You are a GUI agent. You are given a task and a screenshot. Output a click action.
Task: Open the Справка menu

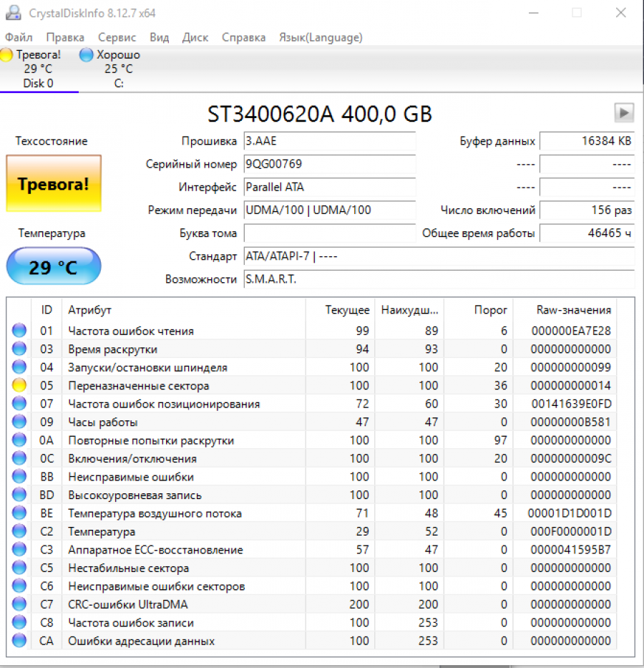tap(243, 37)
